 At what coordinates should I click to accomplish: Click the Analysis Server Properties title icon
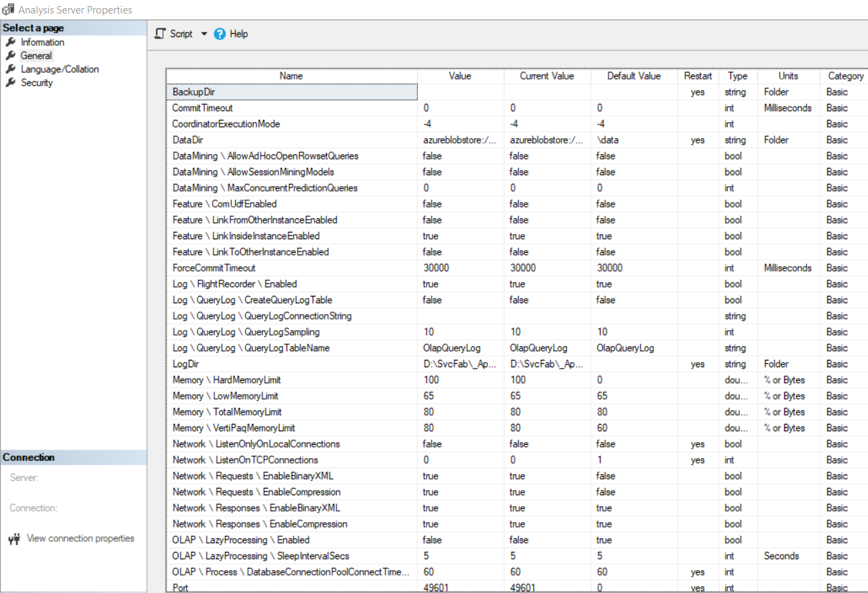tap(8, 9)
